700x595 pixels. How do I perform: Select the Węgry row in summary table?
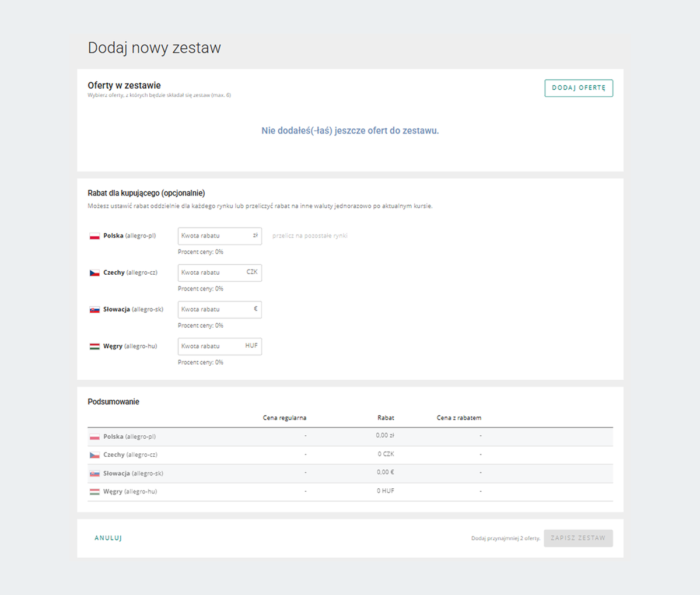[350, 492]
